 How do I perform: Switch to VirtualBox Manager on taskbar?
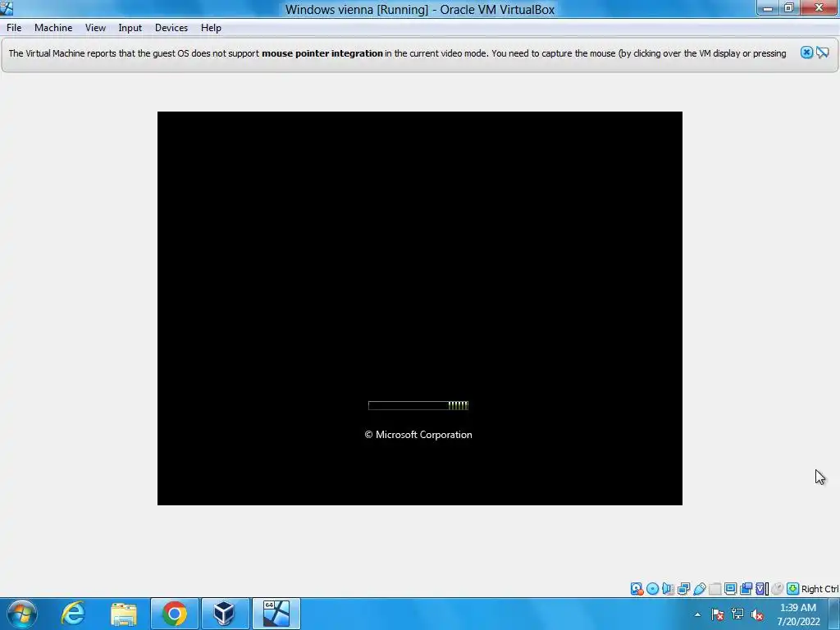tap(225, 614)
